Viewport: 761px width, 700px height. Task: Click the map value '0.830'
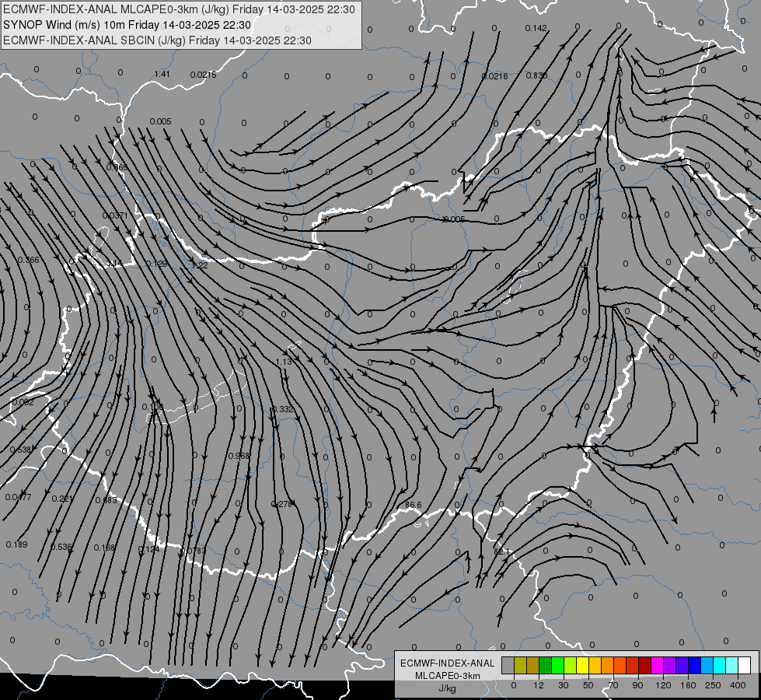click(536, 75)
